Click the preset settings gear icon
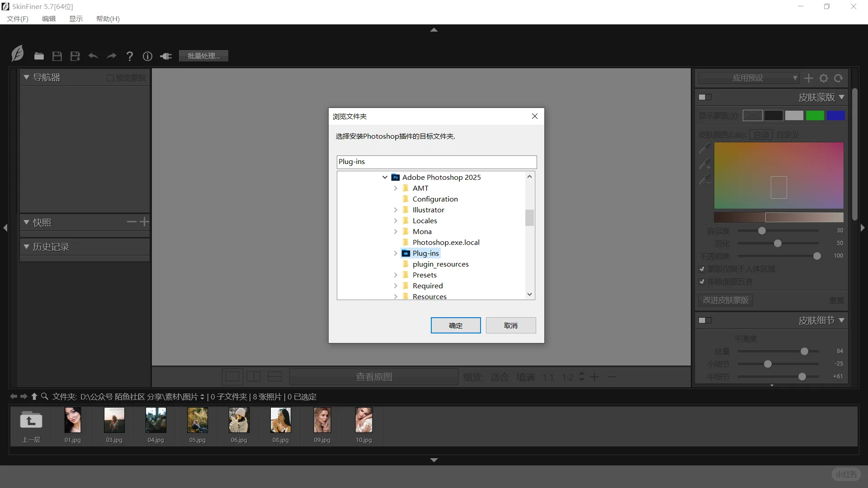Screen dimensions: 868x488 coord(824,78)
